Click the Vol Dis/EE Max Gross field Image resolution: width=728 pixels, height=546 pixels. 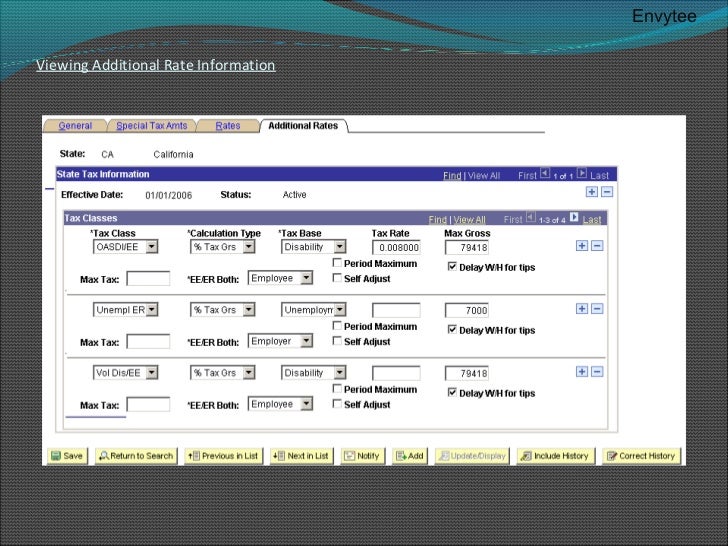tap(467, 373)
